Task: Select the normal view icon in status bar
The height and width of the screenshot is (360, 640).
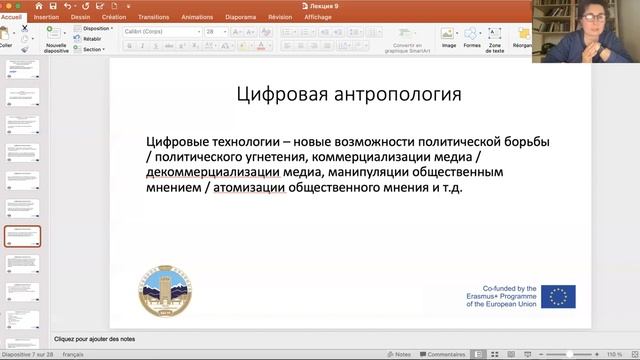Action: click(x=478, y=354)
